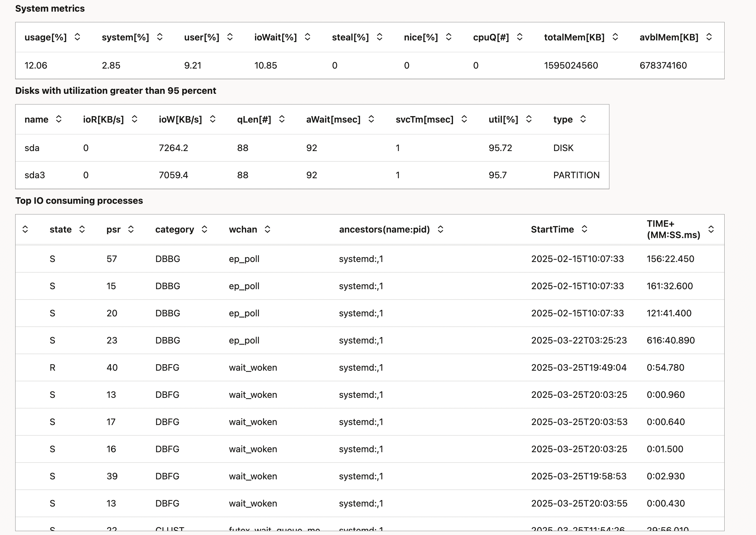Screen dimensions: 756x535
Task: Sort processes by ancestors(name:pid) arrows
Action: coord(440,229)
